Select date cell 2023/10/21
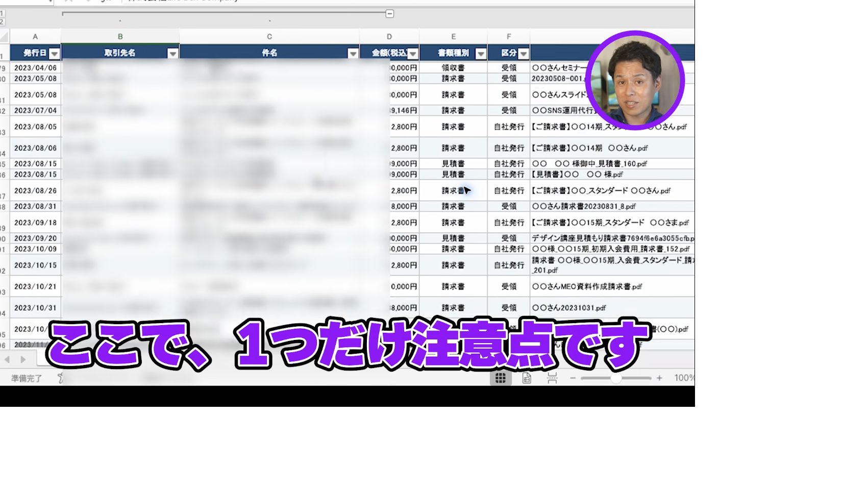 click(35, 286)
